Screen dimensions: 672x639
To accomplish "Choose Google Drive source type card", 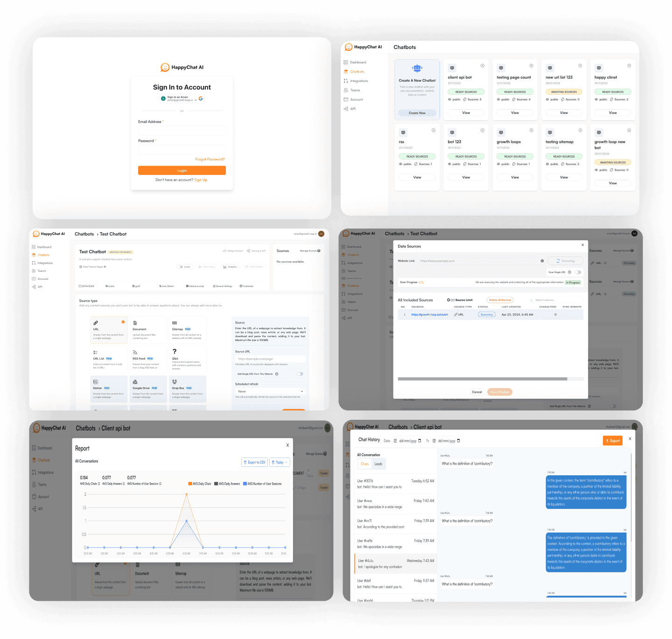I will pos(148,389).
